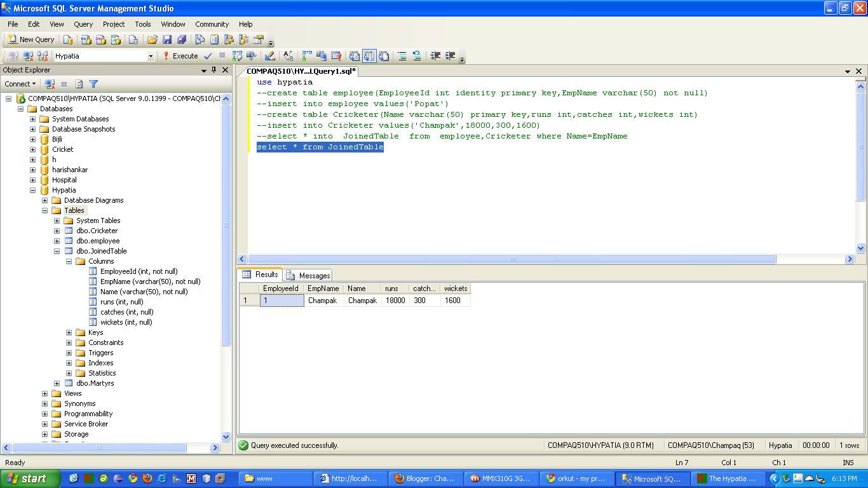This screenshot has width=868, height=488.
Task: Increase indent of the selected SQL text
Action: [x=451, y=56]
